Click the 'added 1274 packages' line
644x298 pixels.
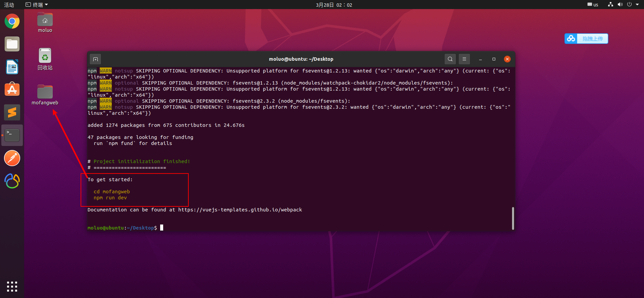[166, 125]
